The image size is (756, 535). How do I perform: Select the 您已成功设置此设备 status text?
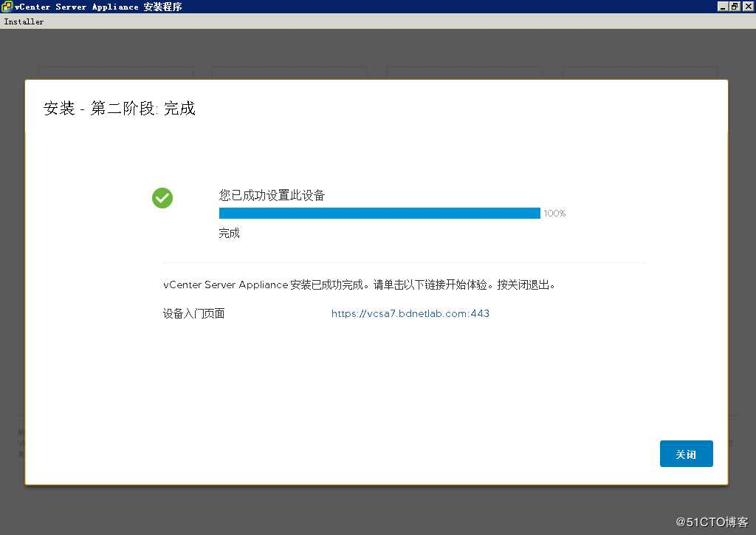click(272, 195)
